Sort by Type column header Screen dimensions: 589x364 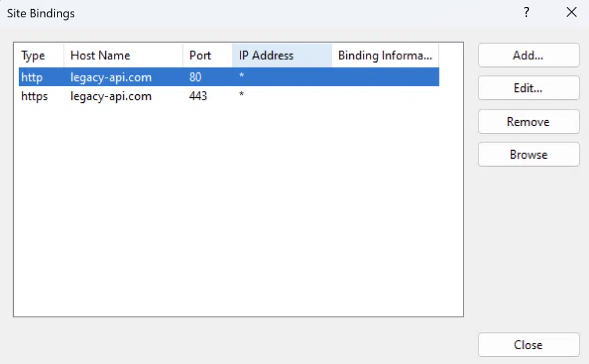click(x=33, y=56)
